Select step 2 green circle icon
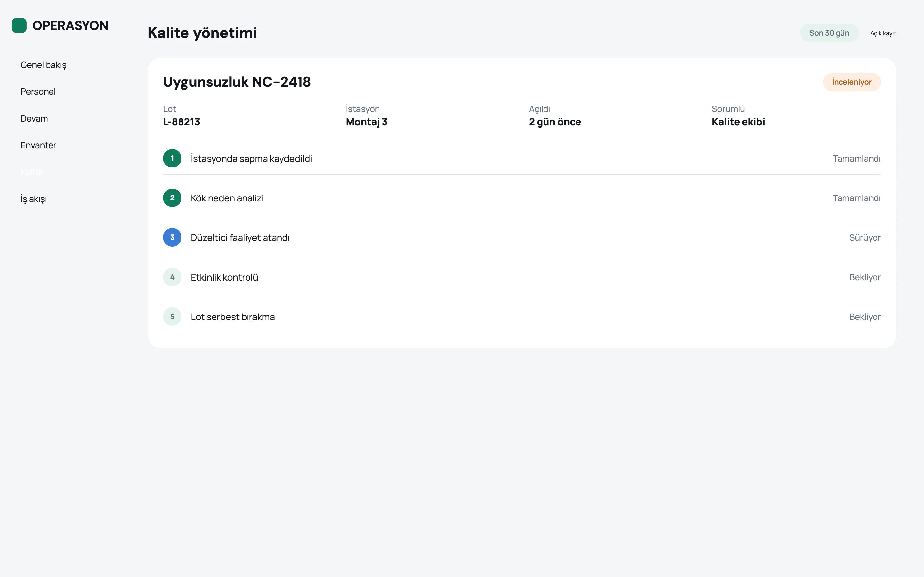The image size is (924, 577). (x=172, y=198)
